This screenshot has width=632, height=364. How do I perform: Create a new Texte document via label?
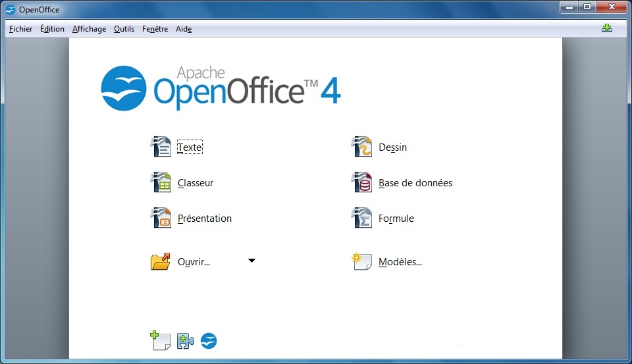(x=190, y=147)
